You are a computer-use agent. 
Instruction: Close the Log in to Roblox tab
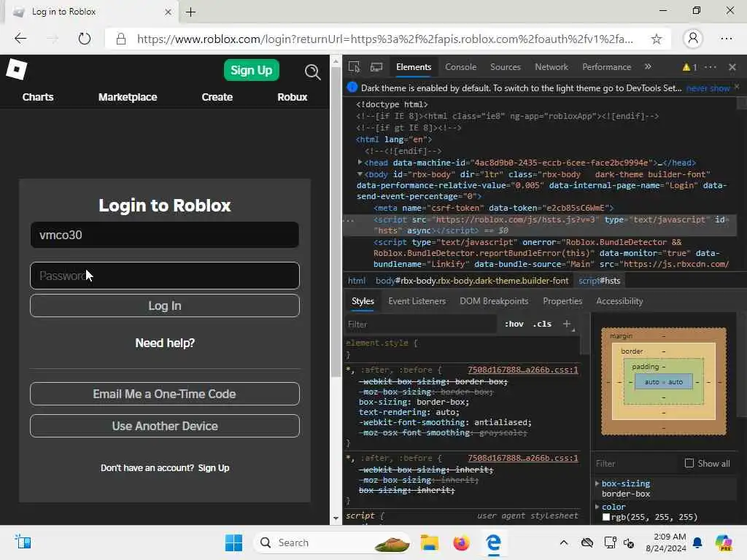(x=168, y=12)
